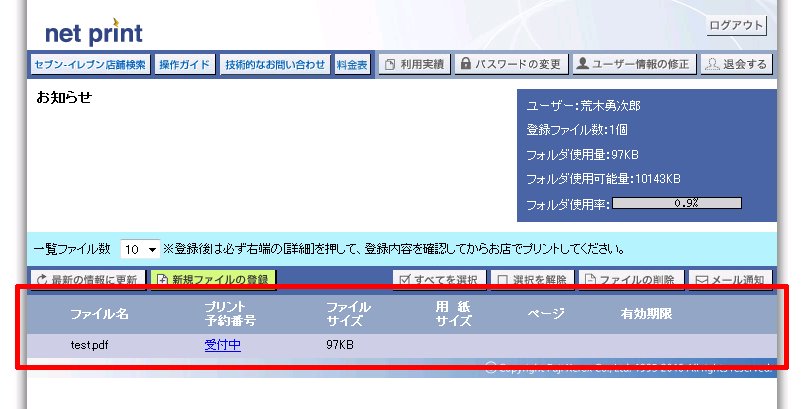Open the 操作ガイド operation guide

(x=185, y=64)
